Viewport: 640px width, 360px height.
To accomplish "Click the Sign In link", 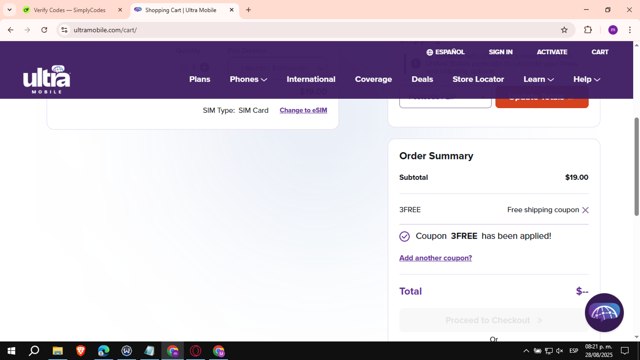I will click(500, 52).
